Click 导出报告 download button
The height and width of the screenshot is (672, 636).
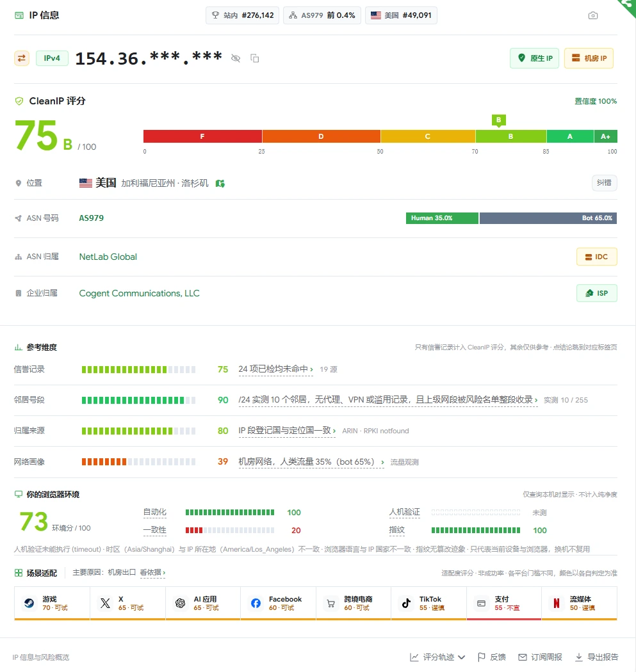(596, 657)
